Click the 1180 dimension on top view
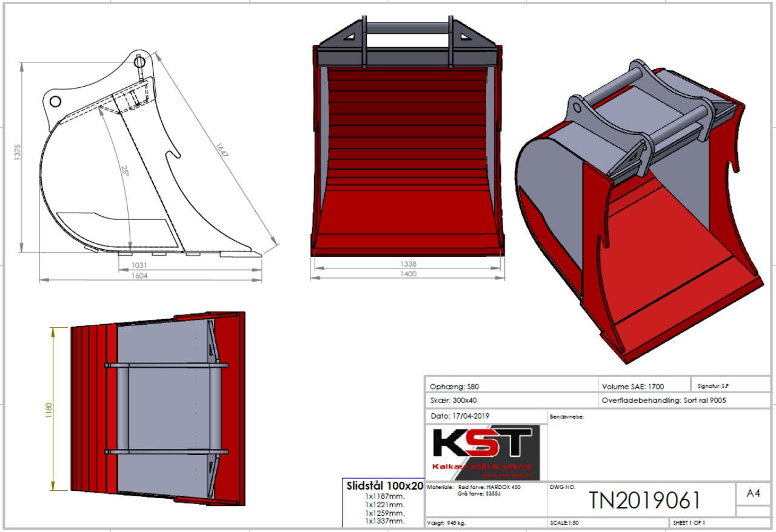 (49, 410)
